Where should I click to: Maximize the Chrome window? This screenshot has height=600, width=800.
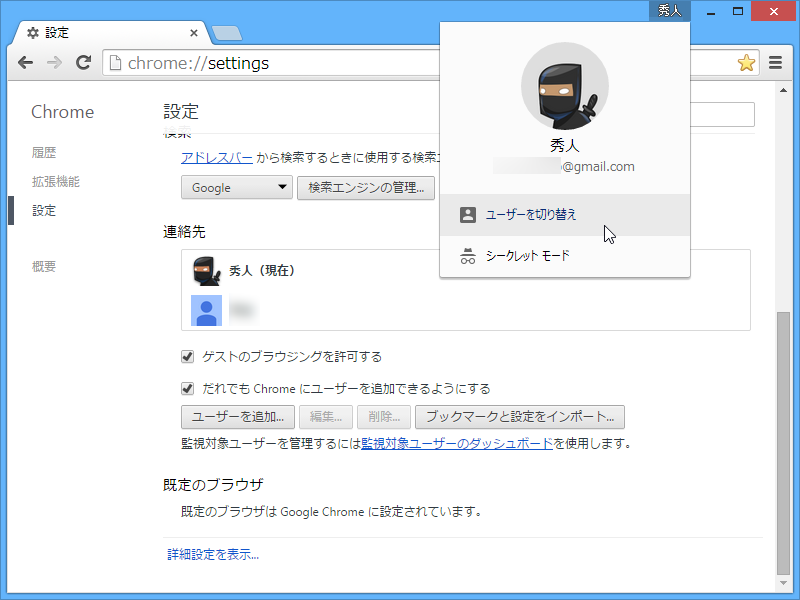[x=738, y=11]
